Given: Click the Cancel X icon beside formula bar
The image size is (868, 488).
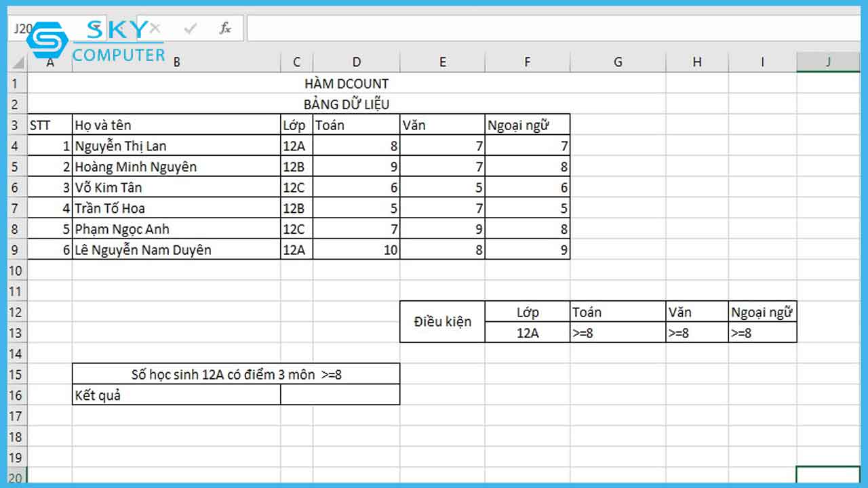Looking at the screenshot, I should pos(155,28).
